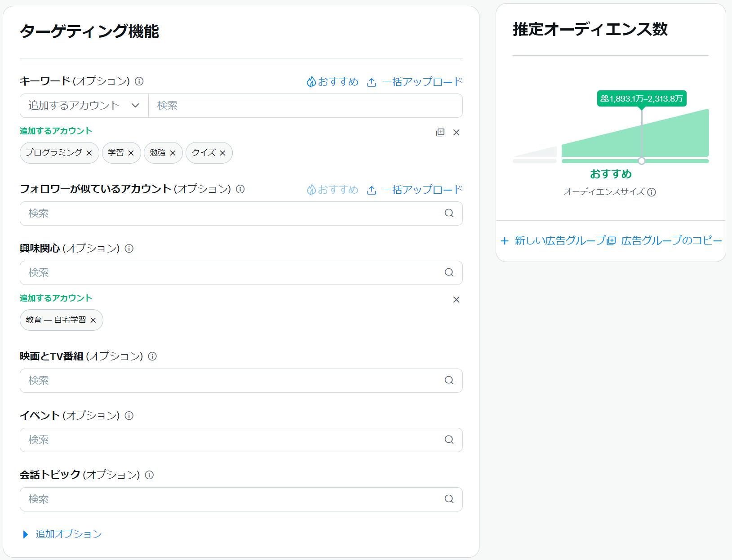The height and width of the screenshot is (560, 732).
Task: Click info icon next to 会話トピック
Action: 150,475
